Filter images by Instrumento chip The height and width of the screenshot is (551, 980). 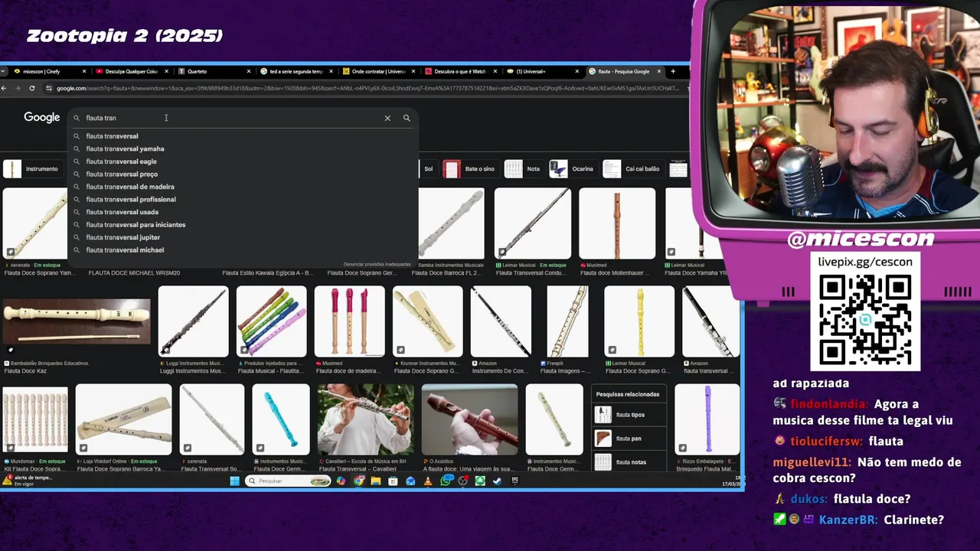click(x=32, y=168)
